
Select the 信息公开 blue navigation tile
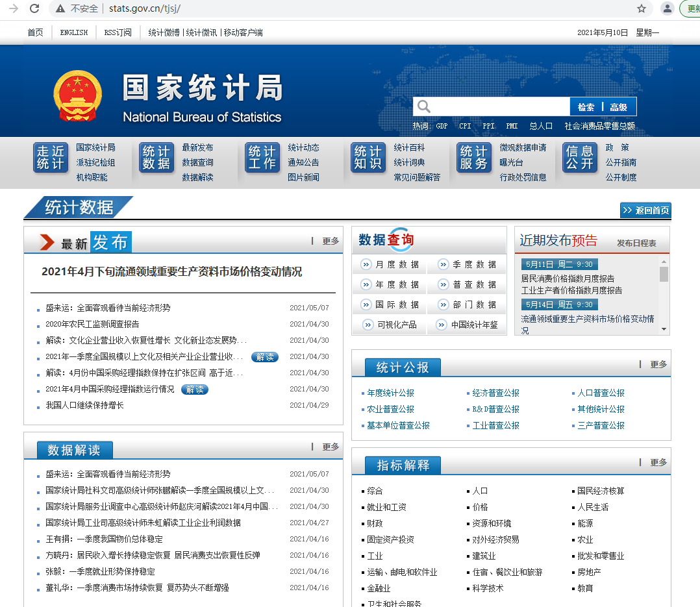click(x=579, y=157)
